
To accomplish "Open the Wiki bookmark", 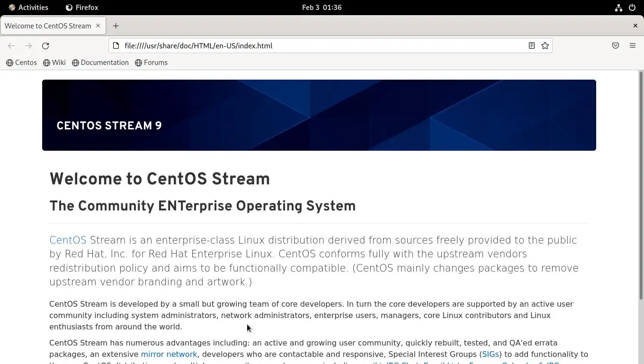I will 54,63.
